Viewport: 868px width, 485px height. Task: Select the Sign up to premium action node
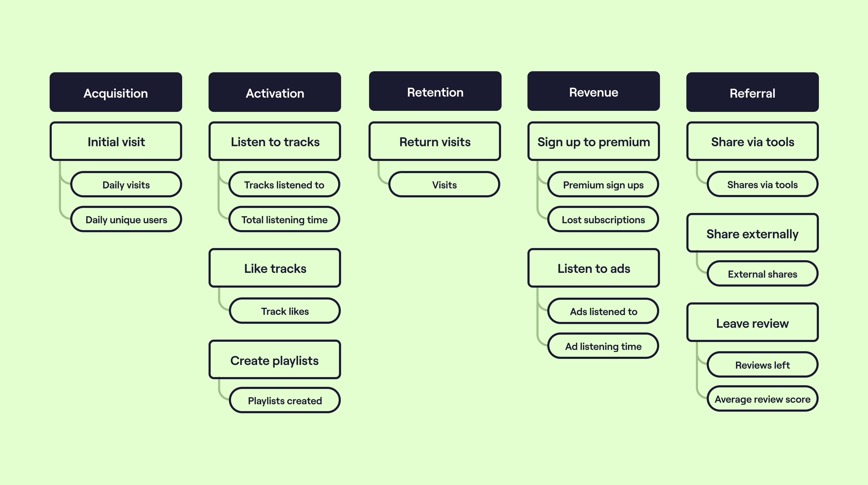tap(593, 141)
